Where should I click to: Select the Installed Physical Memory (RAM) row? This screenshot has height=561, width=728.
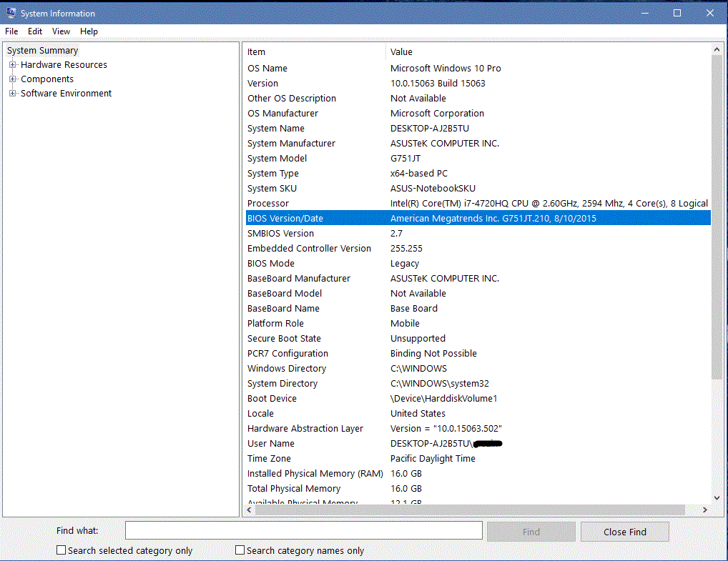point(478,473)
